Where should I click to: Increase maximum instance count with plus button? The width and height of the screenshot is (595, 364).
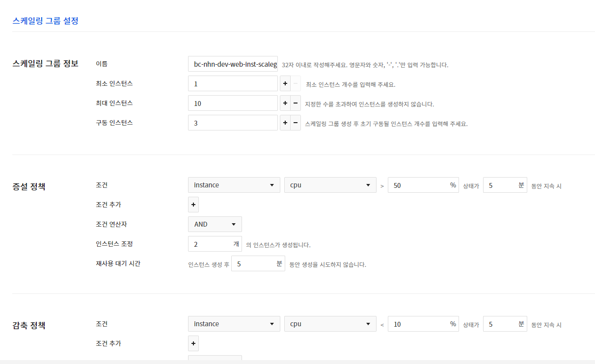point(285,103)
